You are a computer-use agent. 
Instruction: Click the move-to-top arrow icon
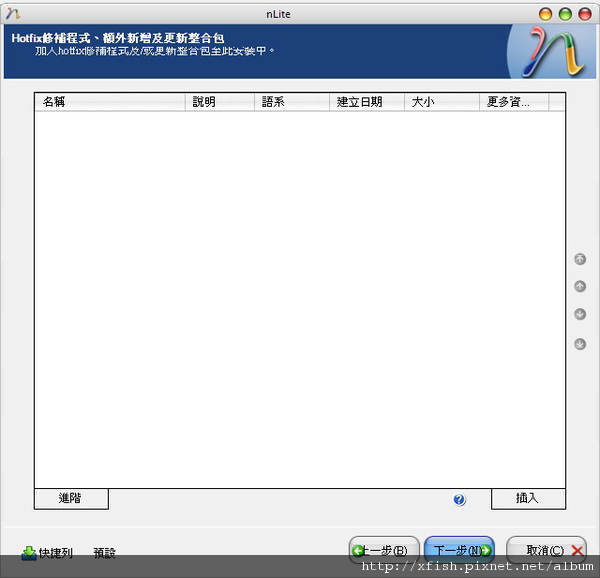pos(580,259)
